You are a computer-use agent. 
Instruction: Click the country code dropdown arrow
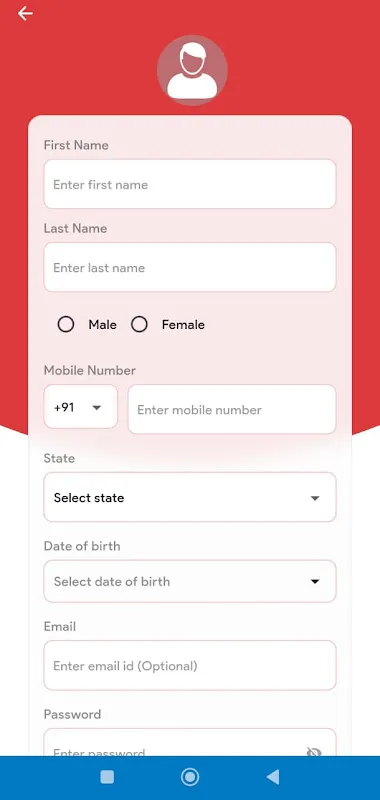tap(96, 408)
